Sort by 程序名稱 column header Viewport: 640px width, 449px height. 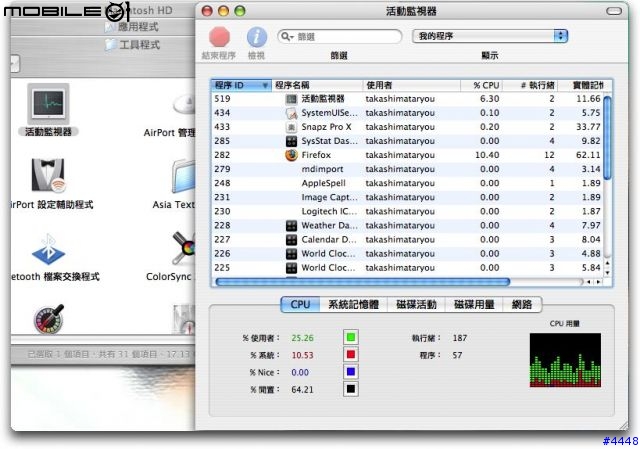coord(317,85)
